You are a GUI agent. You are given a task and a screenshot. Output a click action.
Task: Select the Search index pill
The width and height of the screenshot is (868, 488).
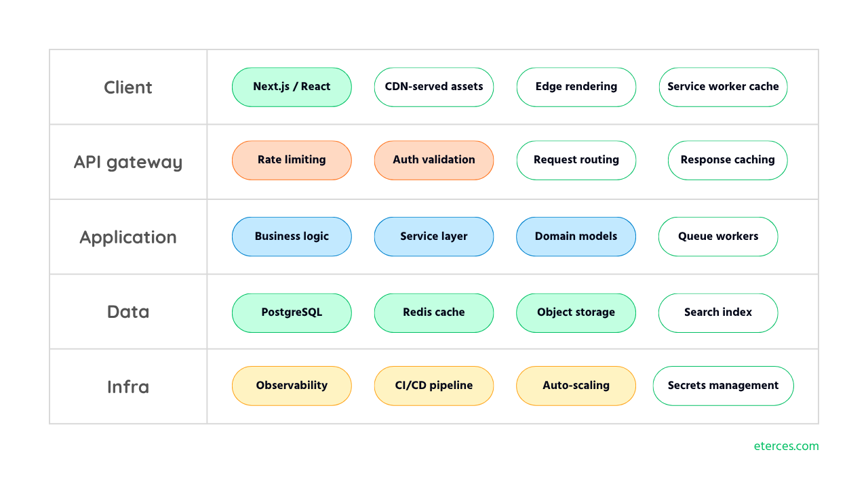tap(718, 312)
